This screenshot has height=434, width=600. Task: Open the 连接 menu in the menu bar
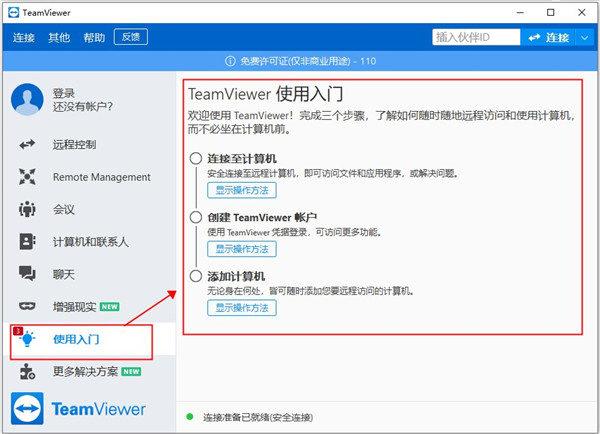[24, 38]
